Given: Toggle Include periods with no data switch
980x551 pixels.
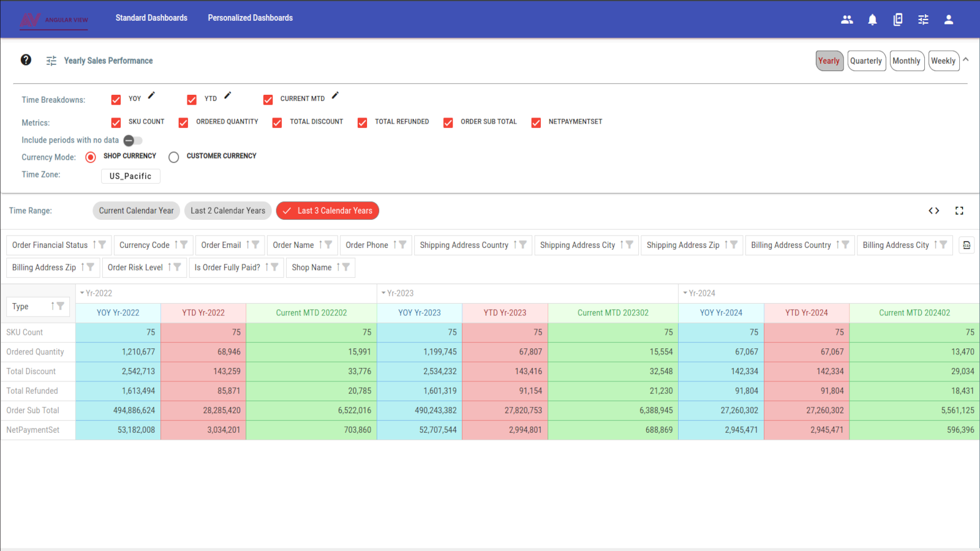Looking at the screenshot, I should [x=132, y=140].
